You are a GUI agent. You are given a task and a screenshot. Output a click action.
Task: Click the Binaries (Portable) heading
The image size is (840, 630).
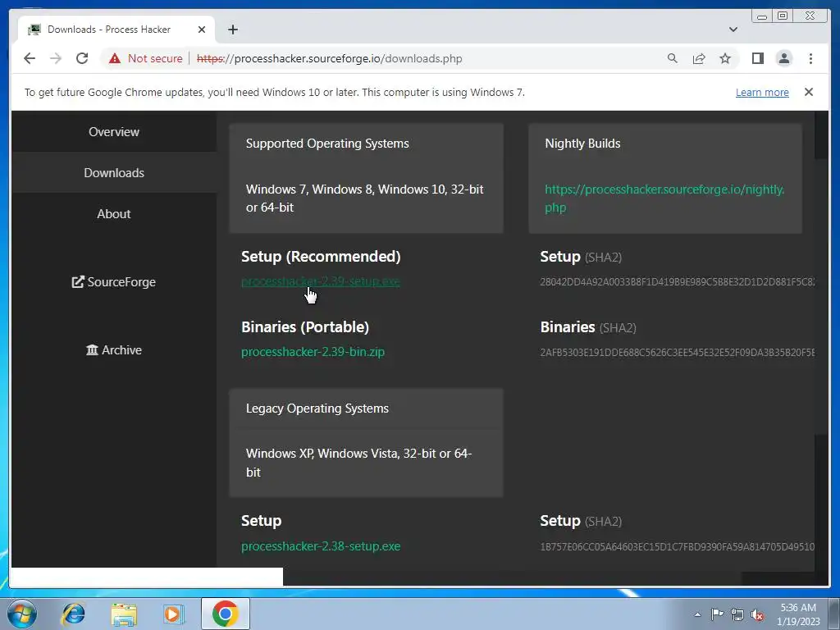pos(305,326)
